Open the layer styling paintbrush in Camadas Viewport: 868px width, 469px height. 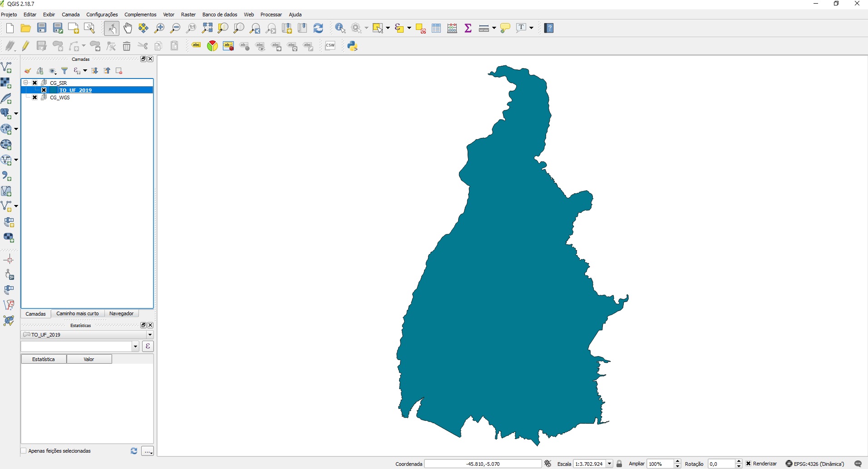28,71
